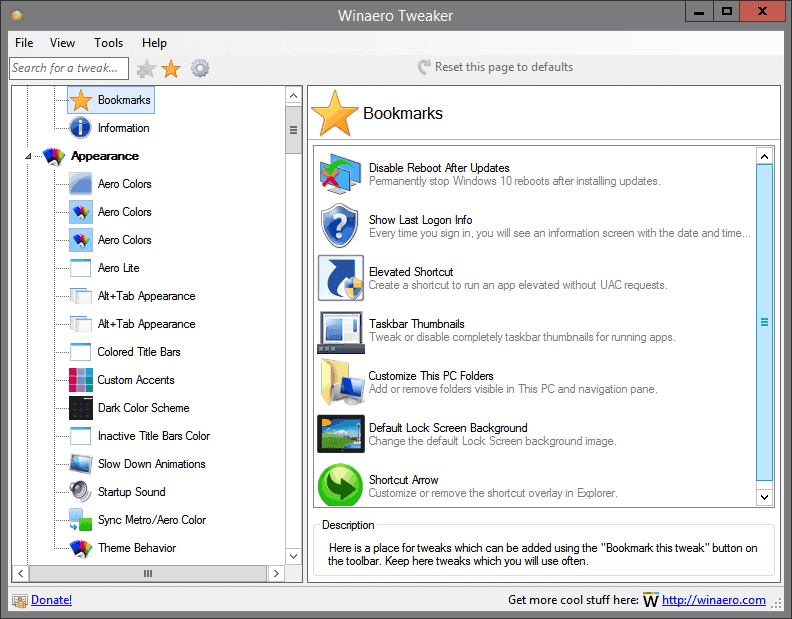The width and height of the screenshot is (792, 619).
Task: Click the Winaero W logo icon
Action: tap(651, 600)
